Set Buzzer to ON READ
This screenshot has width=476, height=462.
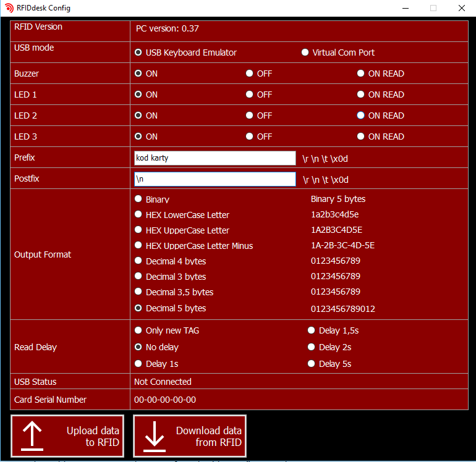[361, 73]
